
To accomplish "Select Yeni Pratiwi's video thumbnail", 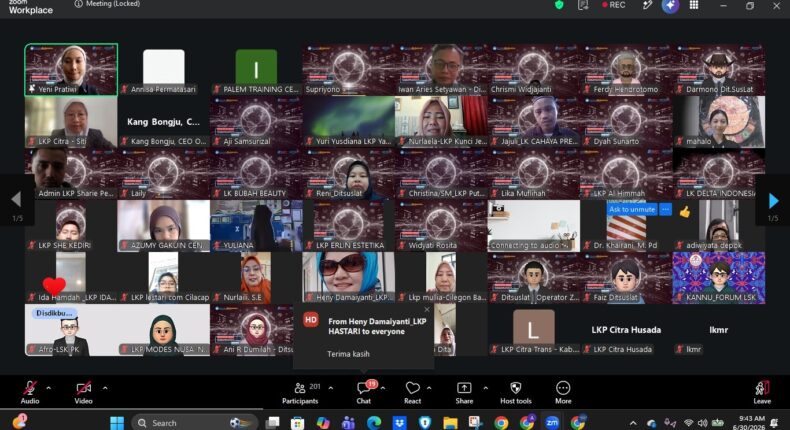I will 71,70.
